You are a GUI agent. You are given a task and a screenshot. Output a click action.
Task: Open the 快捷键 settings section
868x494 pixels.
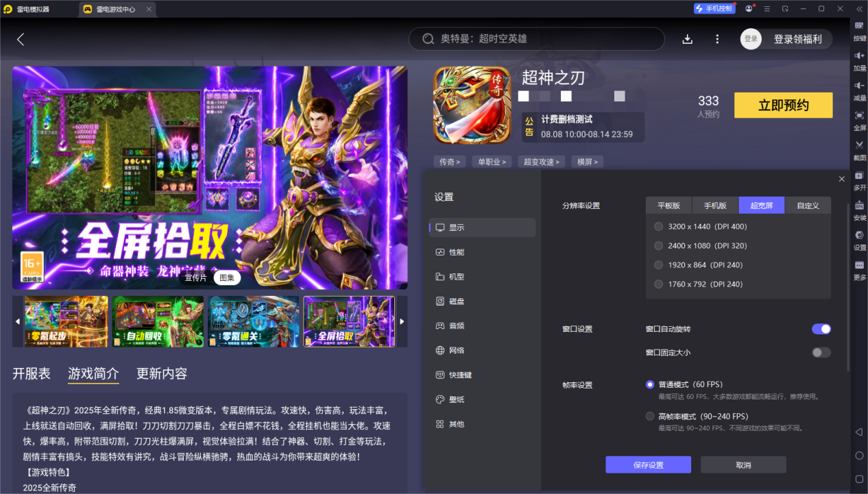tap(482, 375)
